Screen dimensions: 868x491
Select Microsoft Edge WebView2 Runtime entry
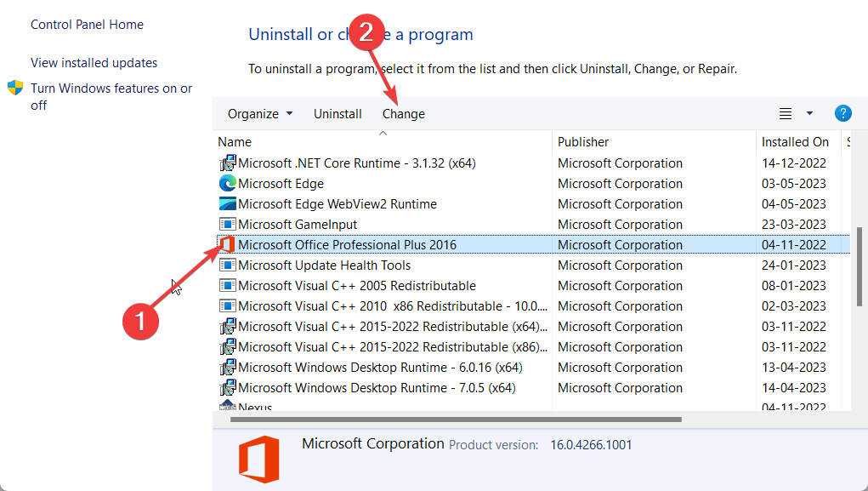coord(338,204)
